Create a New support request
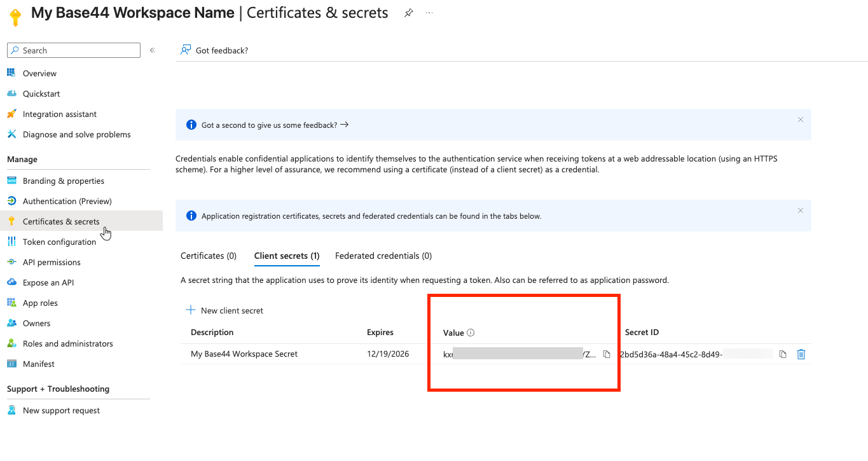 tap(61, 410)
